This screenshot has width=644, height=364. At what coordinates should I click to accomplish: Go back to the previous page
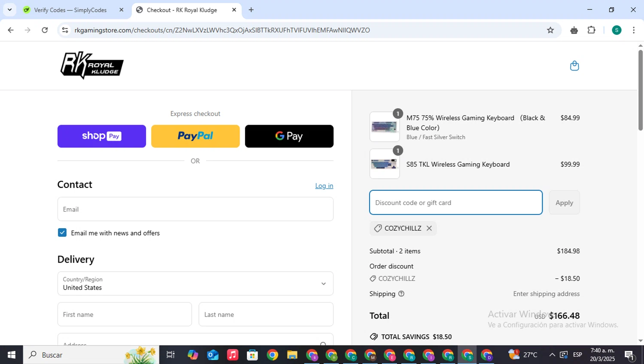[11, 30]
